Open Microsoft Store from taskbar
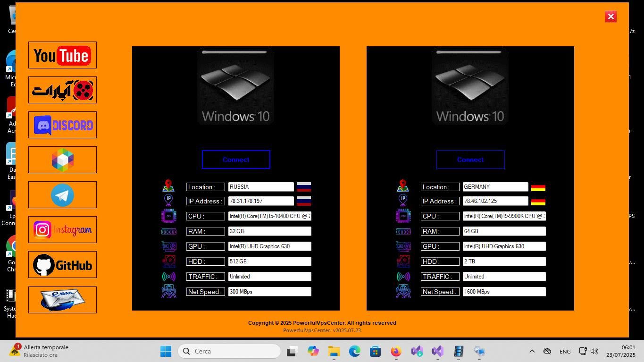 pyautogui.click(x=375, y=351)
